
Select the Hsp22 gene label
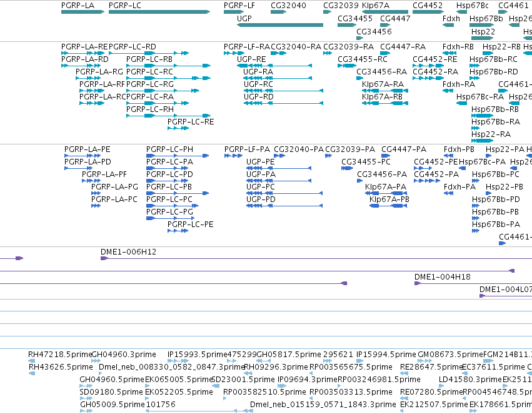pos(483,31)
